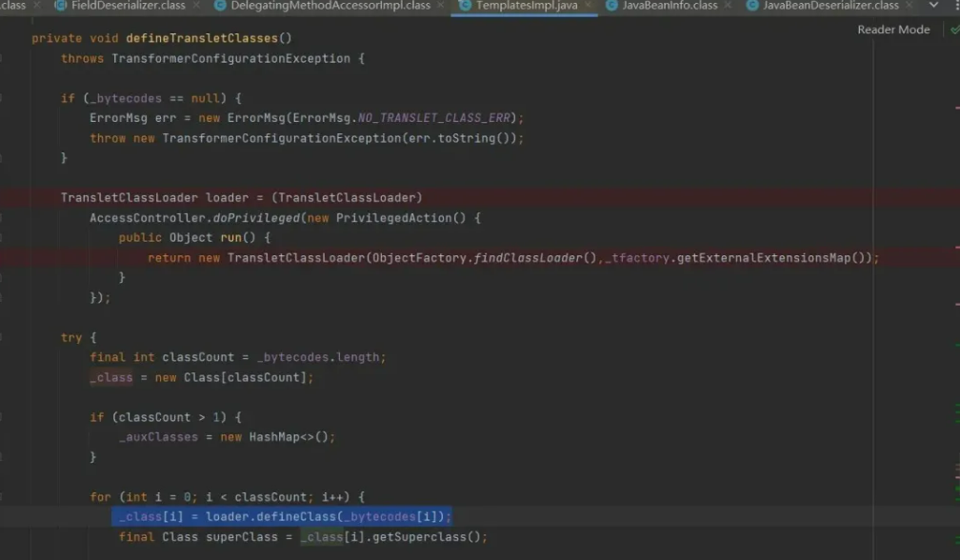
Task: Click getExternalExtensionsMap method call
Action: (764, 258)
